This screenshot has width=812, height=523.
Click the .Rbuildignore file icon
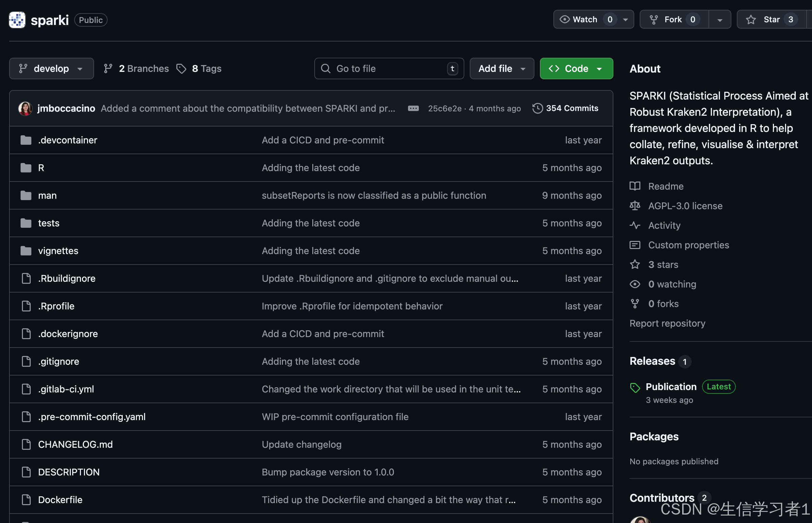(x=26, y=278)
